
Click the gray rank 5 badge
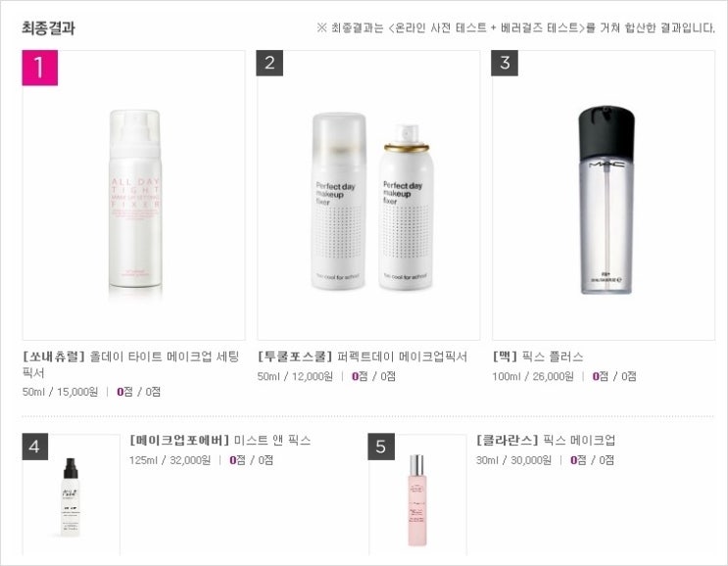[381, 447]
